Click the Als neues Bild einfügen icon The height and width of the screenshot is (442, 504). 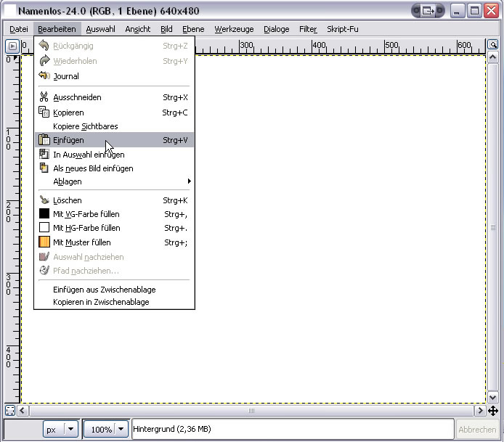click(x=44, y=168)
